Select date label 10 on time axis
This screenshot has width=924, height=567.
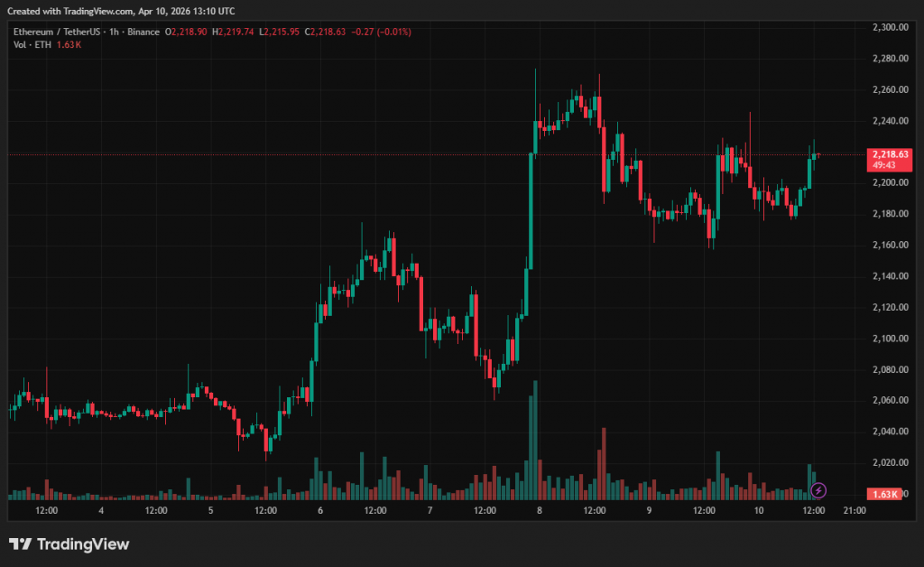pos(758,510)
